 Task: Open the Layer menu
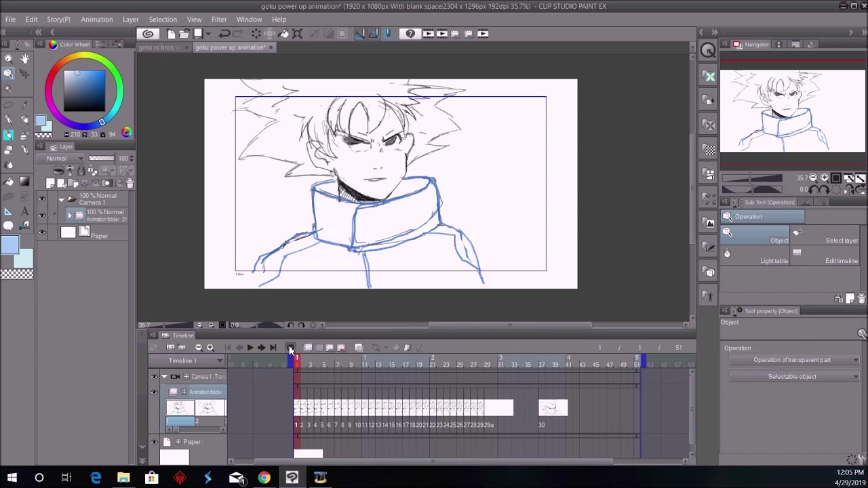131,20
